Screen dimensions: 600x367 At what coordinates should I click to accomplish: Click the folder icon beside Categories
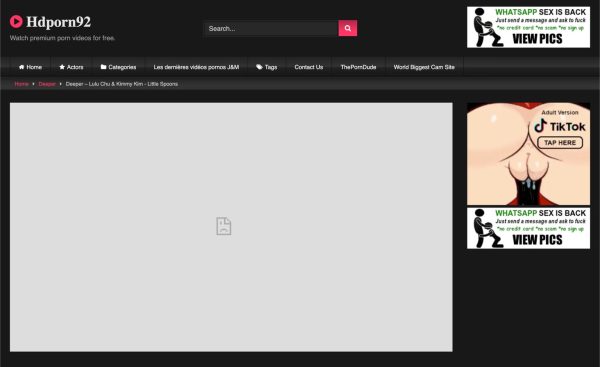click(103, 67)
